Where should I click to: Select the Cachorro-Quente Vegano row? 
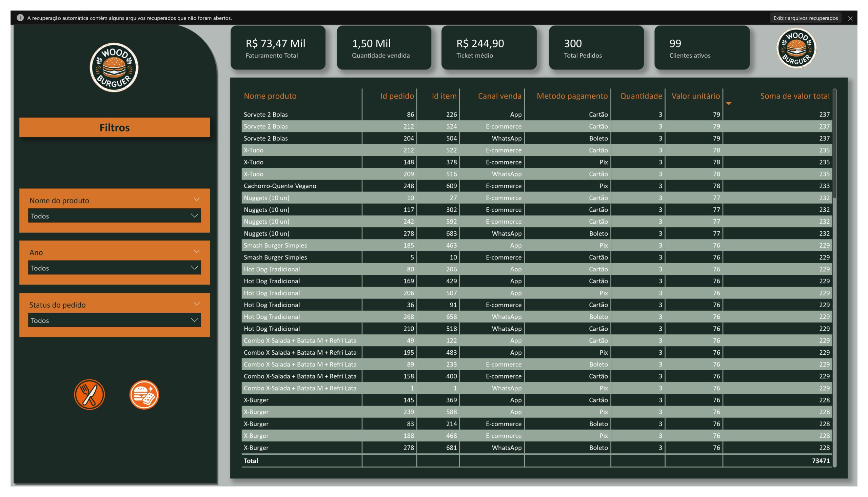(280, 186)
